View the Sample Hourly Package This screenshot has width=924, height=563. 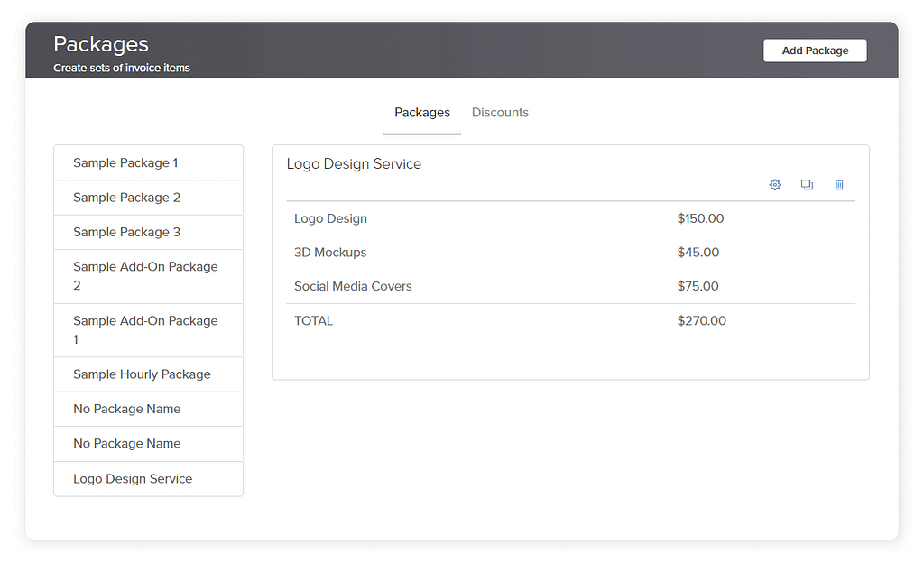click(x=149, y=374)
